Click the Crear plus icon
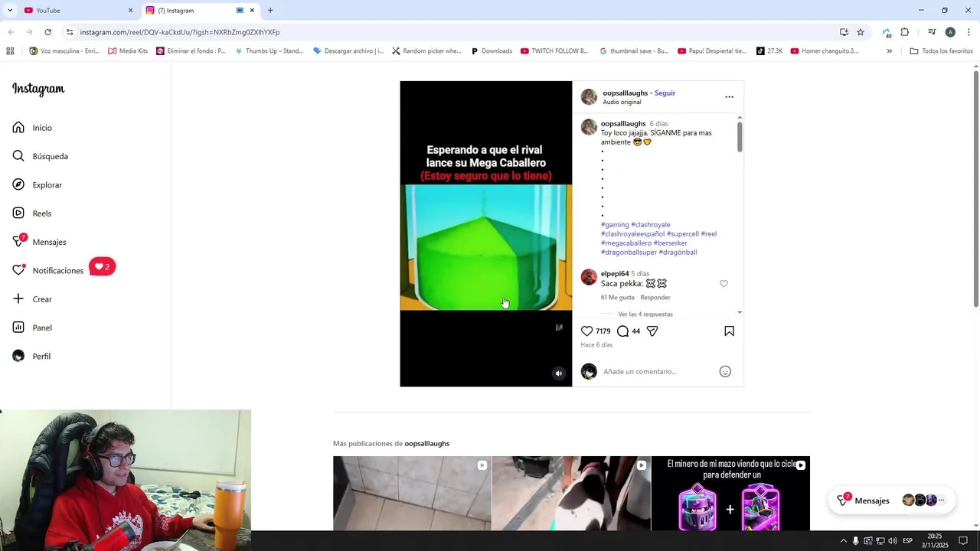 (x=18, y=298)
